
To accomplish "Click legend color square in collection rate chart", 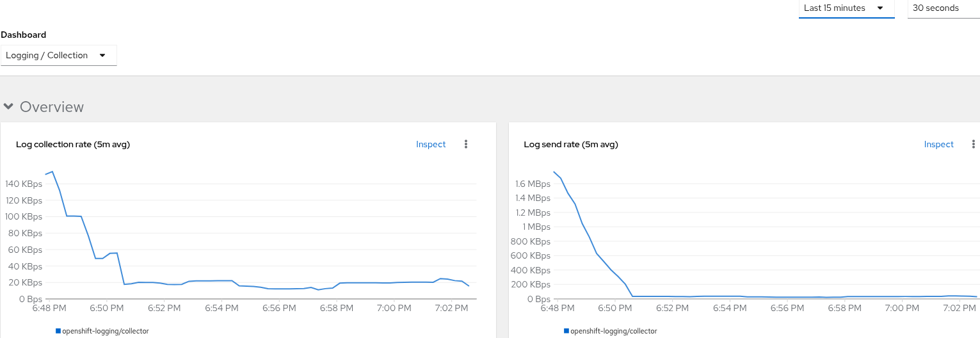I will click(x=58, y=331).
